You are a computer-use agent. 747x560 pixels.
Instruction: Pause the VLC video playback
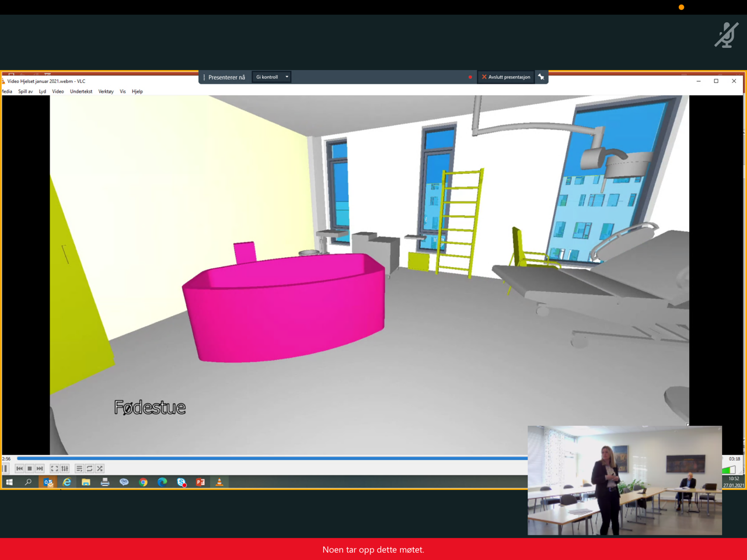pos(6,468)
